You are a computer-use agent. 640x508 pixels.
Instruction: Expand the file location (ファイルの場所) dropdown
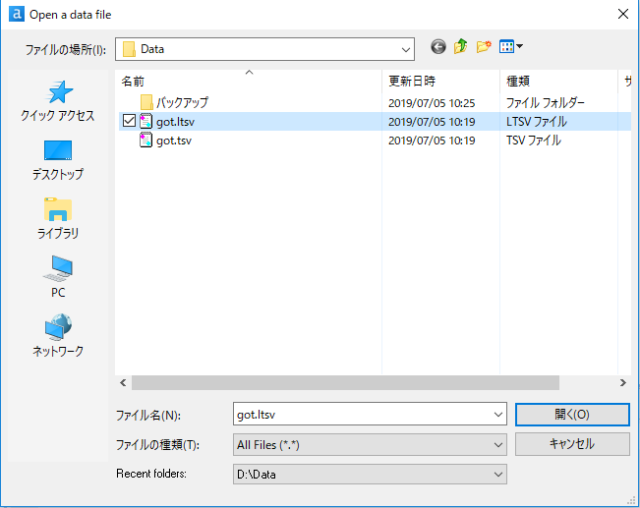click(405, 48)
